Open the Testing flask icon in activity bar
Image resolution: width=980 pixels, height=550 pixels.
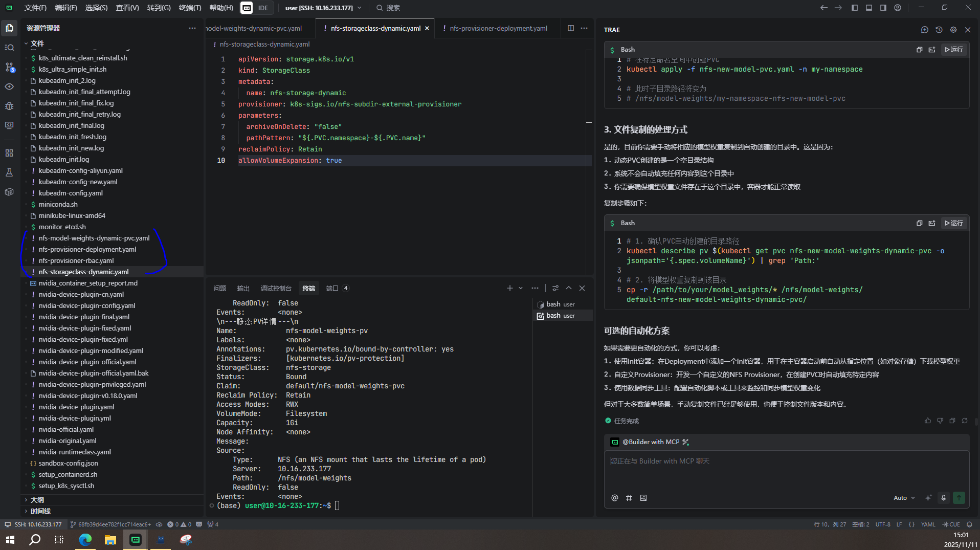click(x=9, y=172)
